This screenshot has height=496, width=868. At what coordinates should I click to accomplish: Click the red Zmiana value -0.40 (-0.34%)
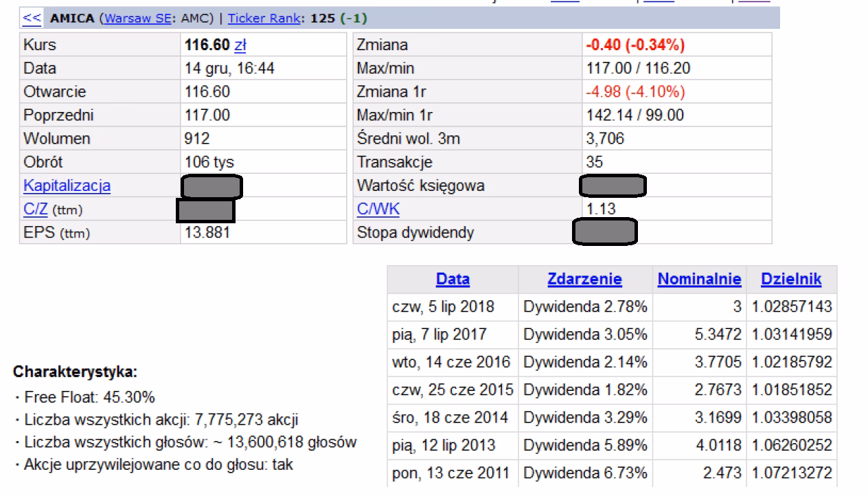click(635, 45)
